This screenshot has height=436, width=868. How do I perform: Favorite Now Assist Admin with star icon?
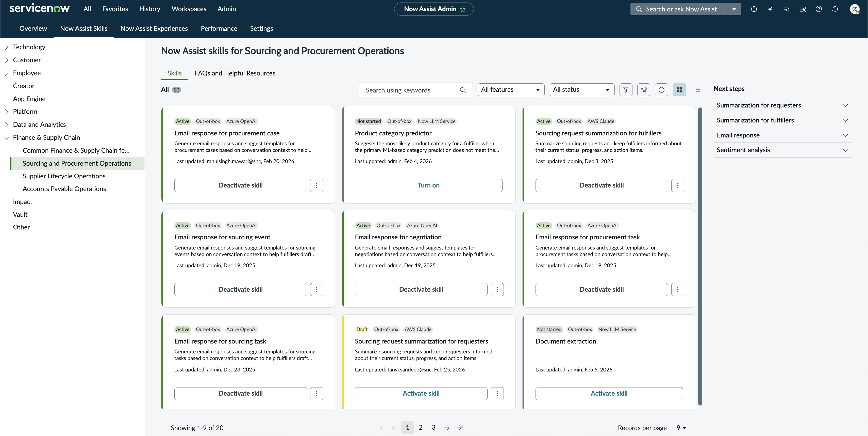[x=463, y=9]
